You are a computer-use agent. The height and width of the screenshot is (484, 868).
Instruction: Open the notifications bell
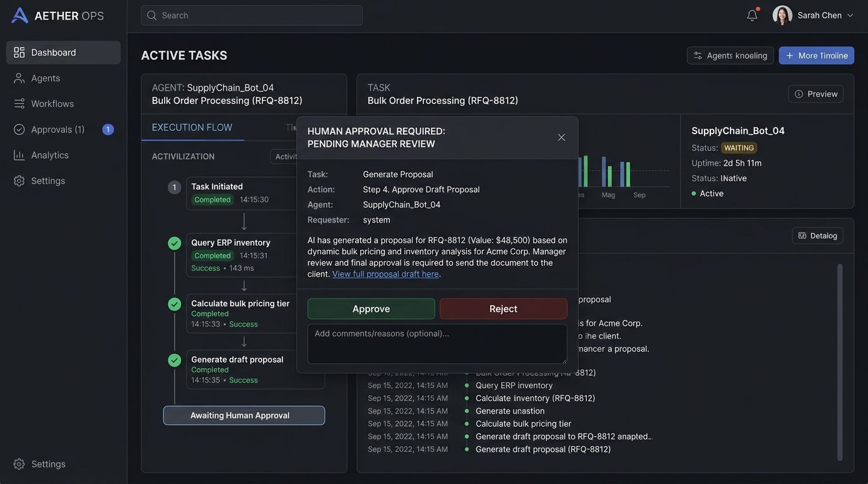pyautogui.click(x=752, y=15)
